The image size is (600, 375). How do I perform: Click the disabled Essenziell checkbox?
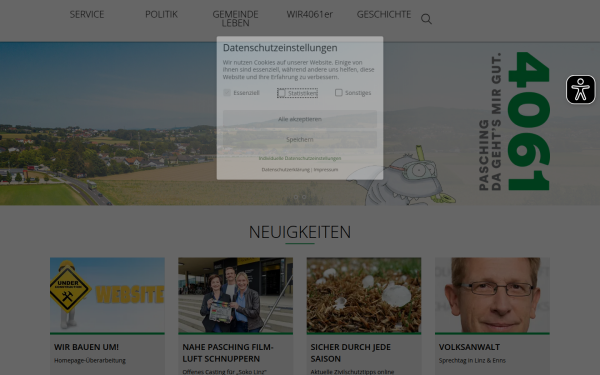[x=227, y=93]
